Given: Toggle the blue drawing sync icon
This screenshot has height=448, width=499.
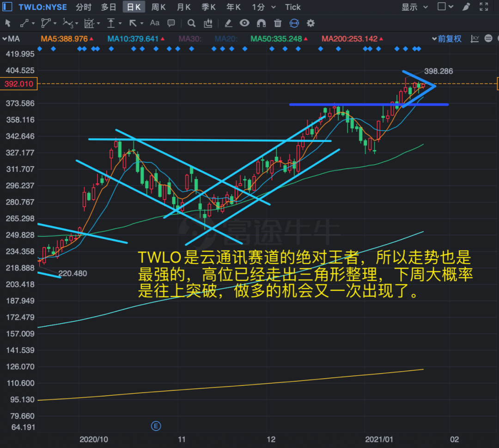Looking at the screenshot, I should (294, 23).
